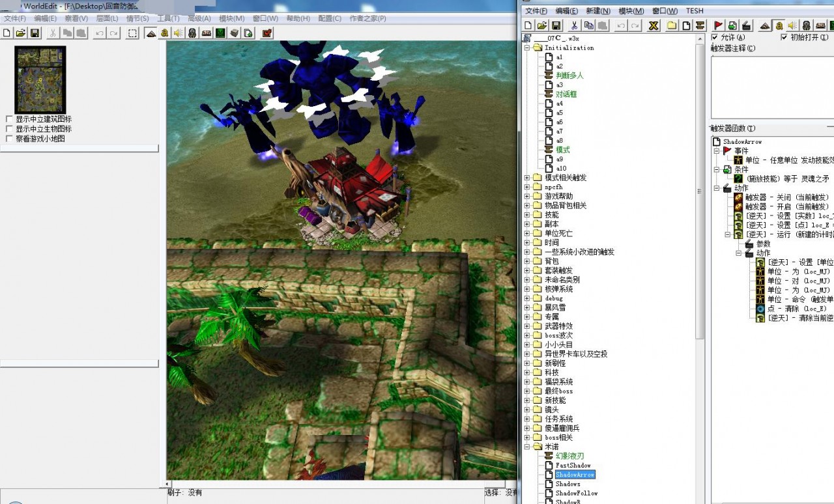Open 作者之家(P) menu in WorldEdit
Image resolution: width=834 pixels, height=504 pixels.
pyautogui.click(x=367, y=19)
